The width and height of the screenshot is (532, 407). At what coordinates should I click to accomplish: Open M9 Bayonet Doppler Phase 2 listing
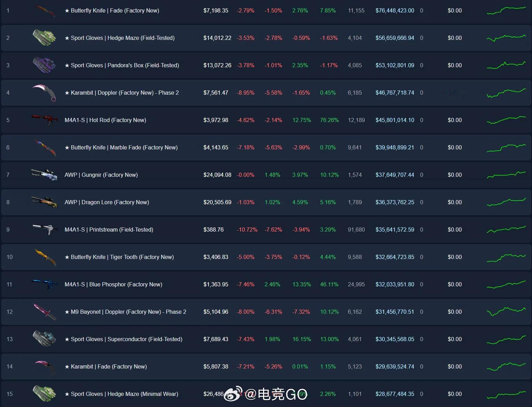tap(125, 312)
